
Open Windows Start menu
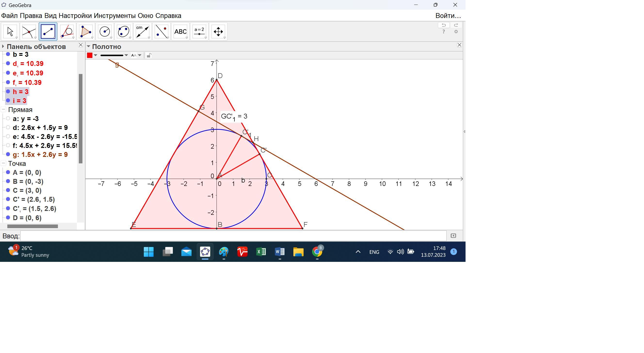tap(149, 252)
